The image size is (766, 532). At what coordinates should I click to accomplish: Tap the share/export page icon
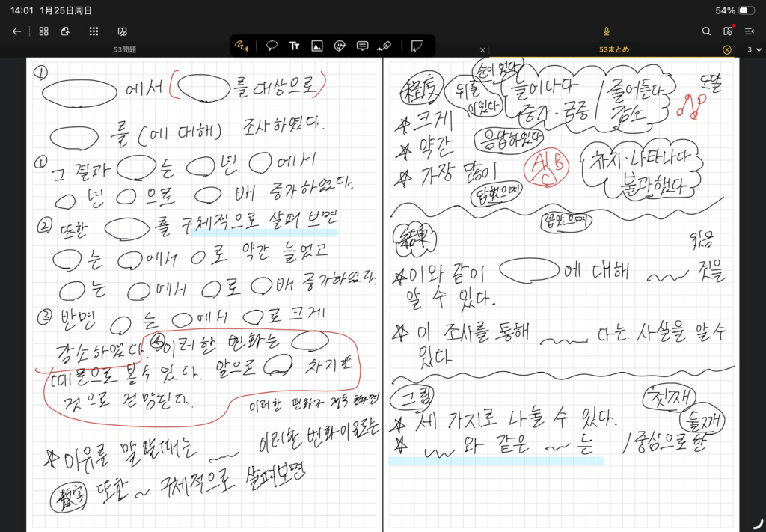click(x=66, y=31)
